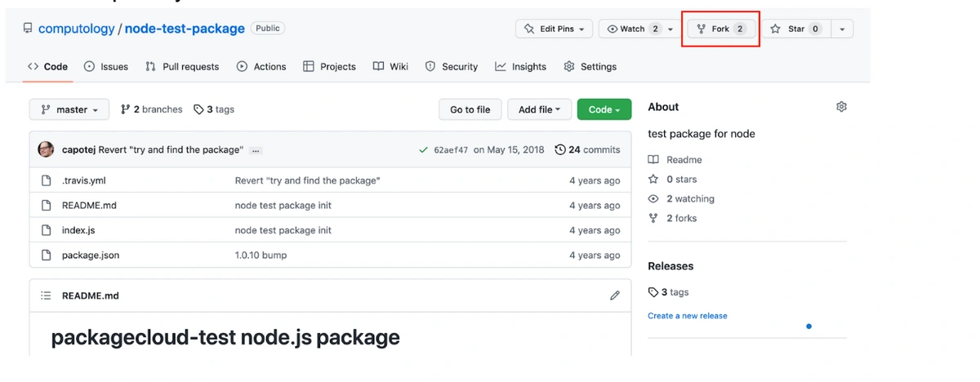This screenshot has width=980, height=382.
Task: Click "4 years ago" in the package.json row
Action: 595,255
